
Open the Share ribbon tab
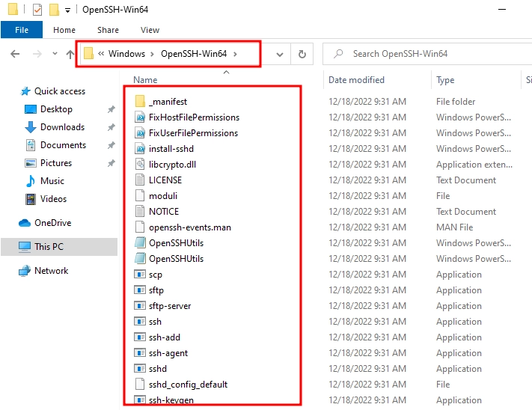pos(108,30)
